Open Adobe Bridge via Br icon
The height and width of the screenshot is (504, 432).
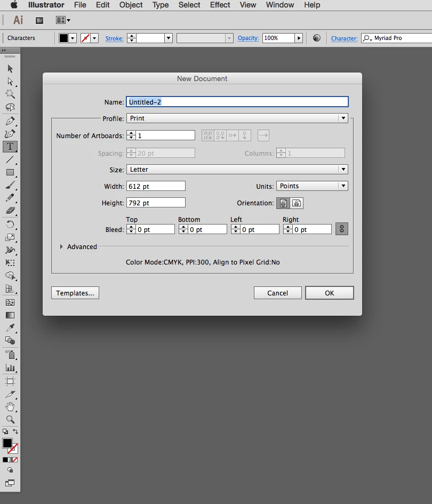(39, 21)
